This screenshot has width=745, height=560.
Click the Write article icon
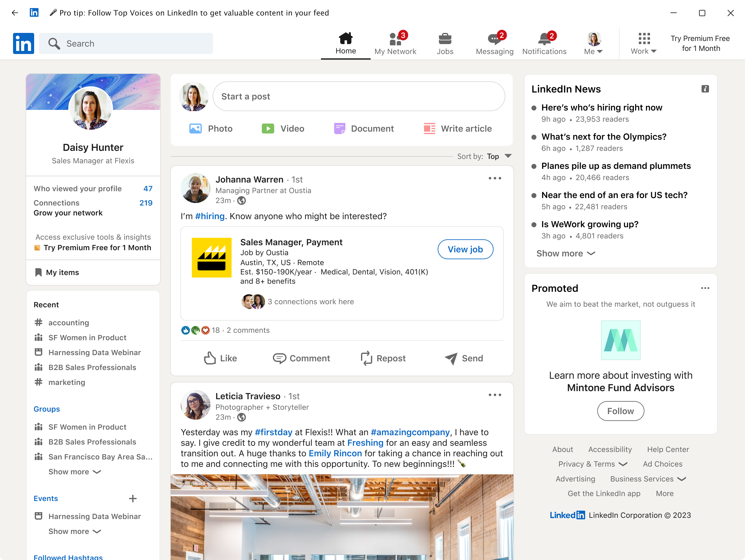(429, 129)
